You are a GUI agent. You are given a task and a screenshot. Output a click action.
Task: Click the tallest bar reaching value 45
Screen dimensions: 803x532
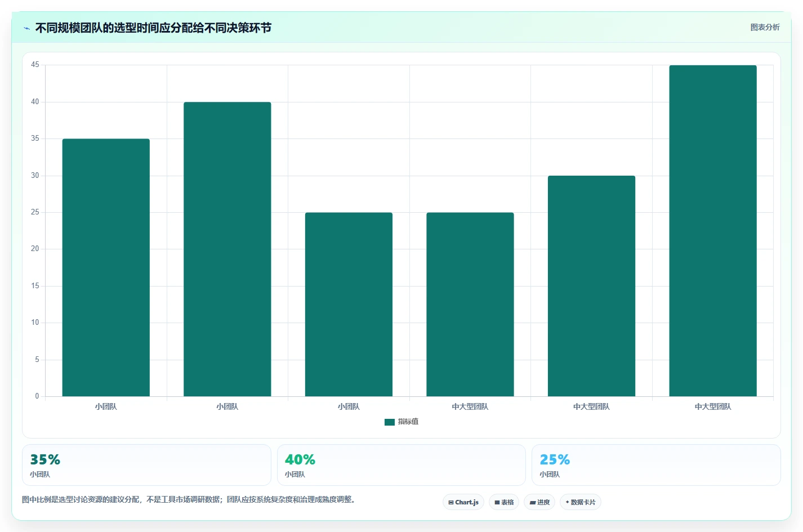[x=713, y=231]
